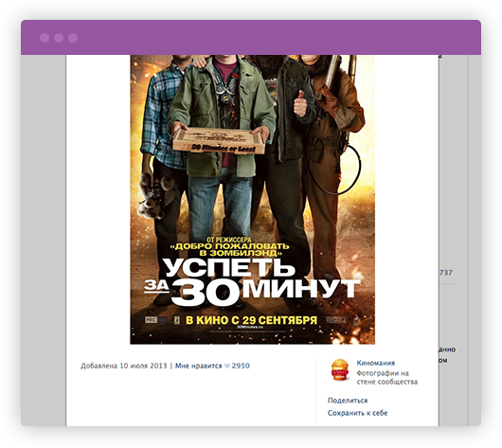Screen dimensions: 502x448
Task: Click the movie poster to view next photo
Action: (x=252, y=200)
